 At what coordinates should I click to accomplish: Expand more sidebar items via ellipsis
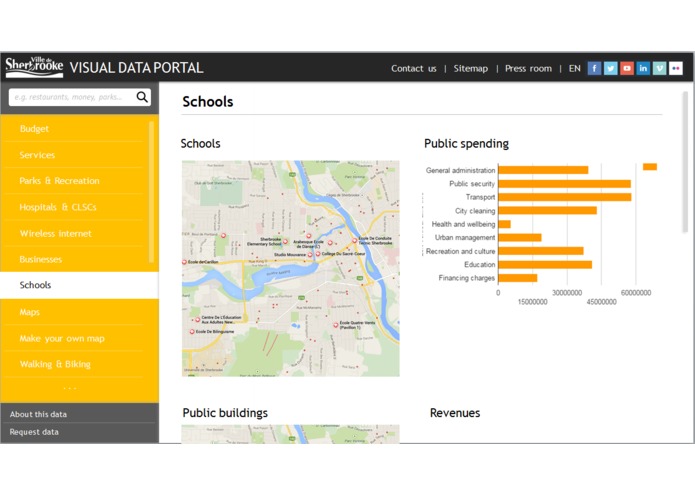coord(70,388)
